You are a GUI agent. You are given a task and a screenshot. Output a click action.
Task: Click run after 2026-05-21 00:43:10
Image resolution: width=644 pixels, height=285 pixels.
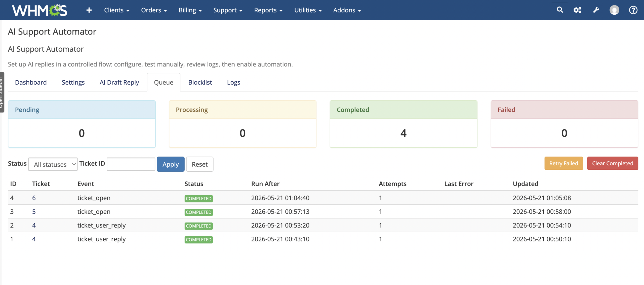[x=280, y=239]
